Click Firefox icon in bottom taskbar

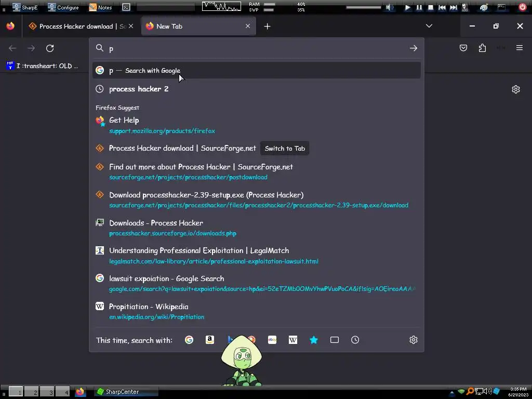coord(80,392)
